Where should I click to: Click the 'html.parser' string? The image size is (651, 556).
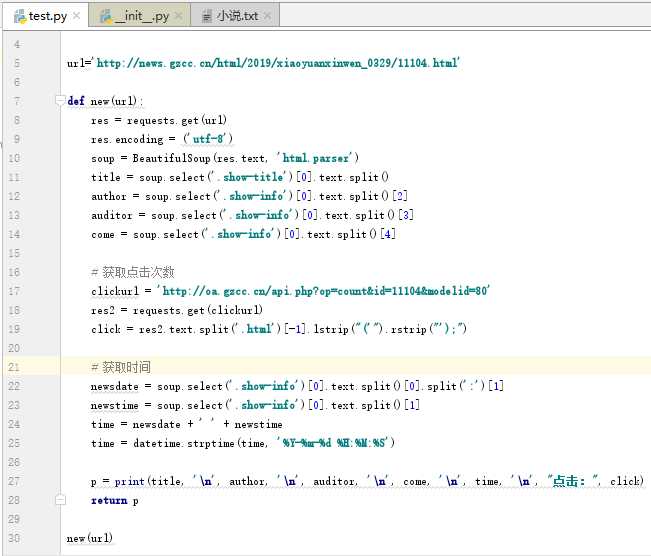pos(315,158)
